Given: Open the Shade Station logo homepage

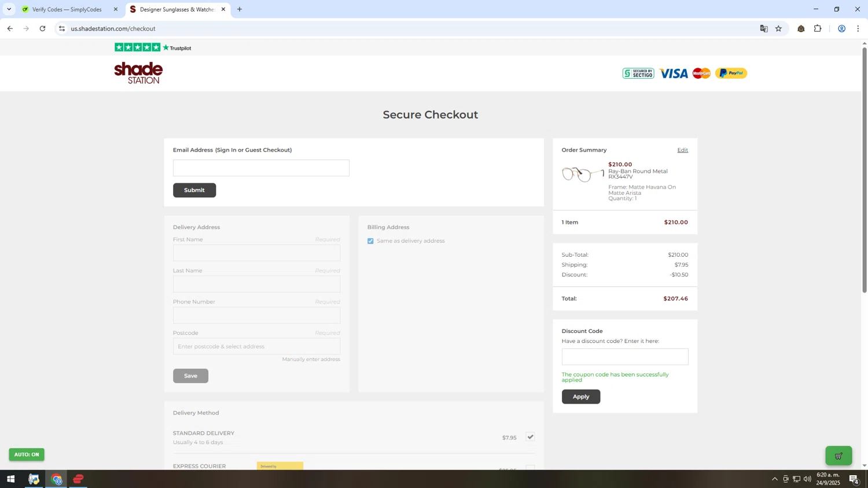Looking at the screenshot, I should tap(139, 73).
